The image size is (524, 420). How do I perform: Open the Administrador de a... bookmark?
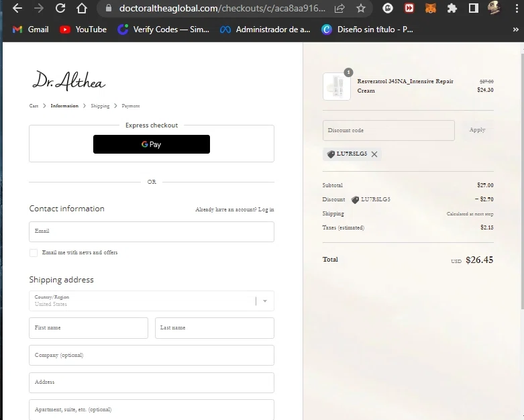tap(265, 30)
